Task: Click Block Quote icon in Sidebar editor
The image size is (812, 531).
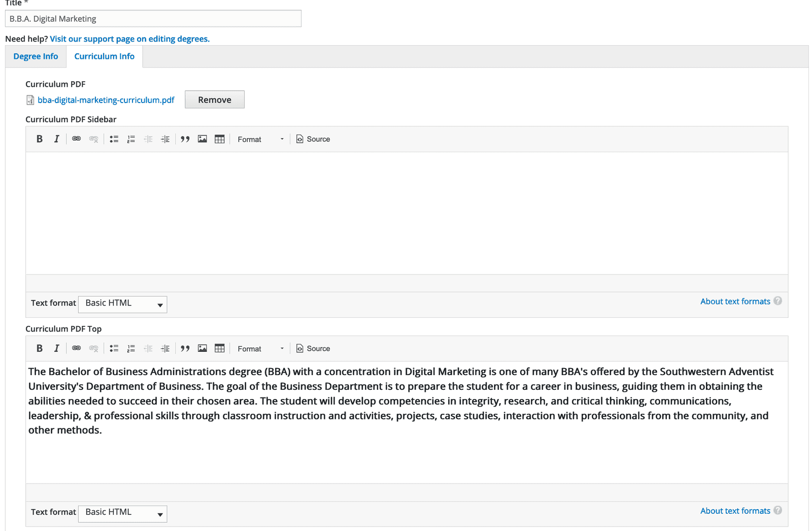Action: coord(185,139)
